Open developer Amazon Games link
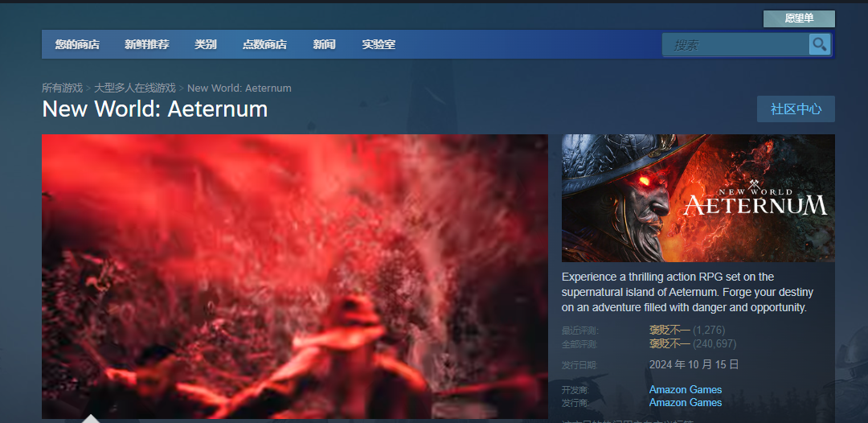 pyautogui.click(x=686, y=389)
